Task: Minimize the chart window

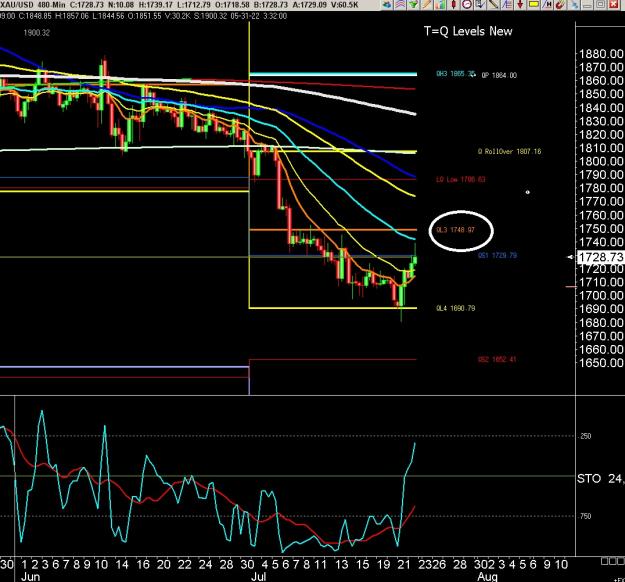Action: [587, 4]
